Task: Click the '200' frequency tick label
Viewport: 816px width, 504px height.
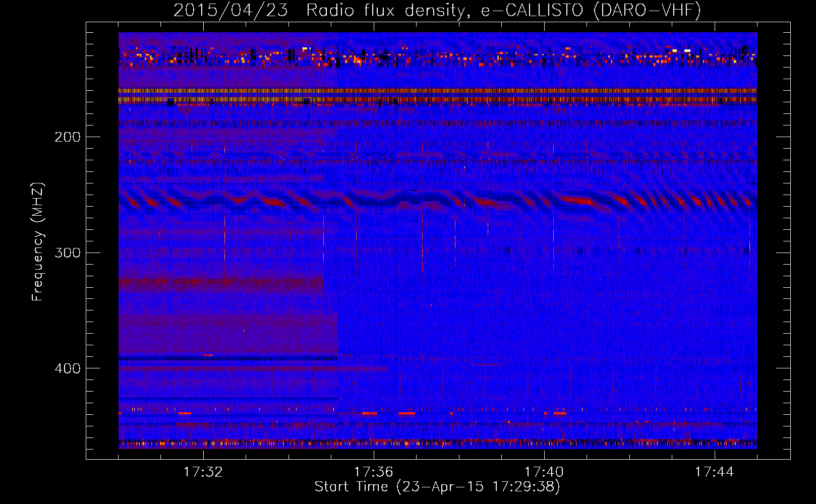Action: click(68, 137)
